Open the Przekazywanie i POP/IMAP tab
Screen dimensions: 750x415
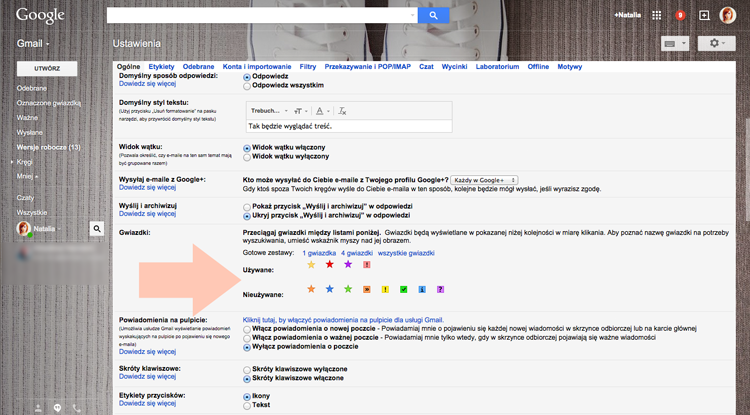tap(367, 66)
